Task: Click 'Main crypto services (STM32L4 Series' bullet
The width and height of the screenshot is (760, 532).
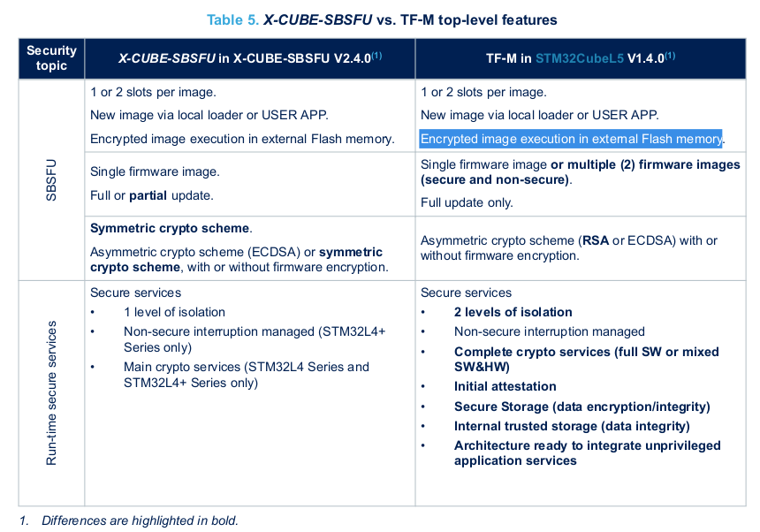Action: [x=247, y=375]
